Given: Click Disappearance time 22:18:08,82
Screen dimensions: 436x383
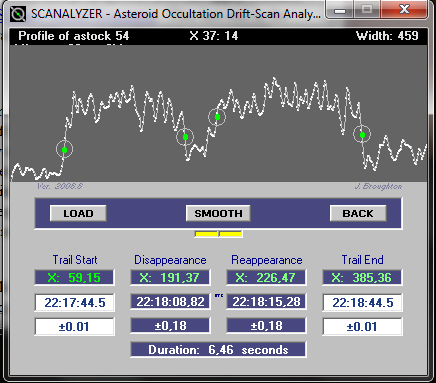Looking at the screenshot, I should click(170, 302).
